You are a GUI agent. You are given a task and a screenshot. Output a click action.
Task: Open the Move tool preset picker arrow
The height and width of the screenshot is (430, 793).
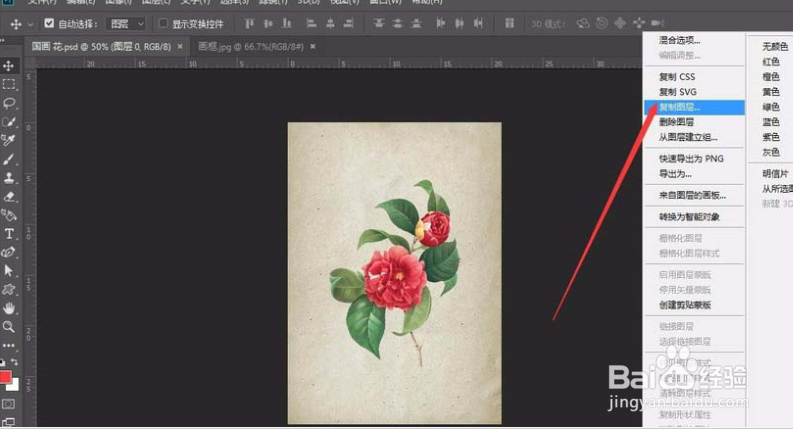(30, 24)
